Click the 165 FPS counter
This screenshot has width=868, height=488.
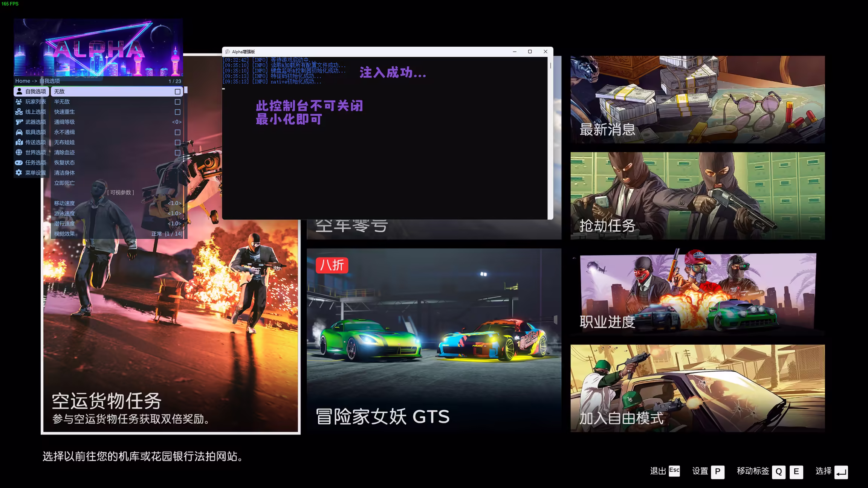[x=10, y=4]
